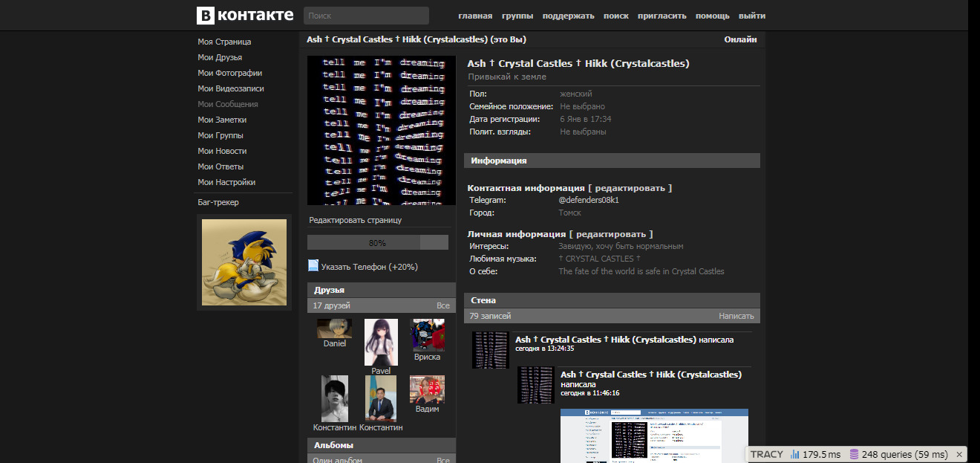Click status text Привыкай к земле

coord(507,77)
